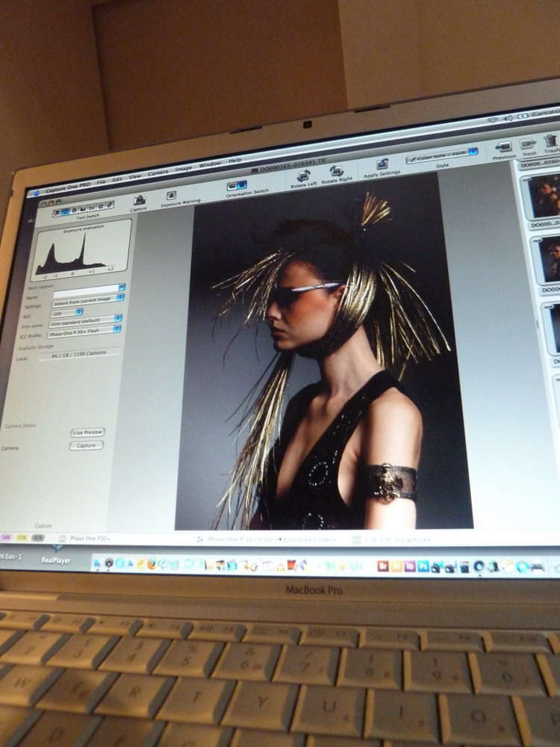Viewport: 560px width, 747px height.
Task: Select the last tab in Tool Switch
Action: pos(110,205)
